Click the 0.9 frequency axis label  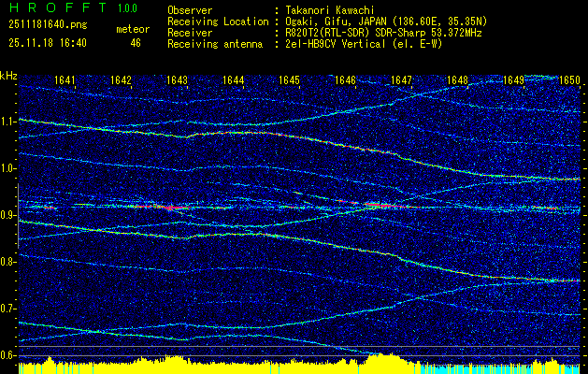(x=8, y=215)
